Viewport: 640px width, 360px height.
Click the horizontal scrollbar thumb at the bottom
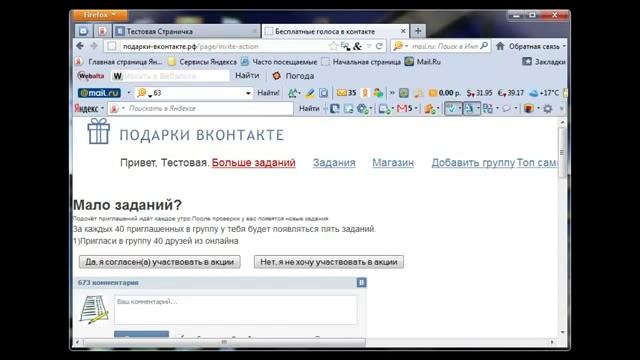[x=224, y=342]
